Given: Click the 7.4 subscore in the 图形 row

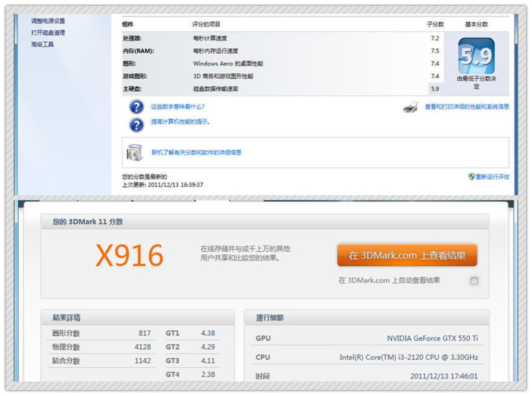Looking at the screenshot, I should pos(435,63).
